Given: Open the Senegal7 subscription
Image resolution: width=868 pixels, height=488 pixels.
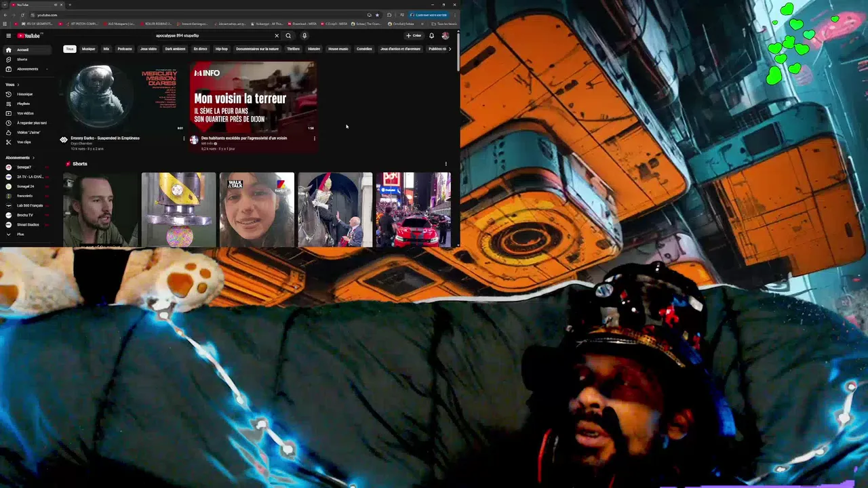Looking at the screenshot, I should point(26,167).
